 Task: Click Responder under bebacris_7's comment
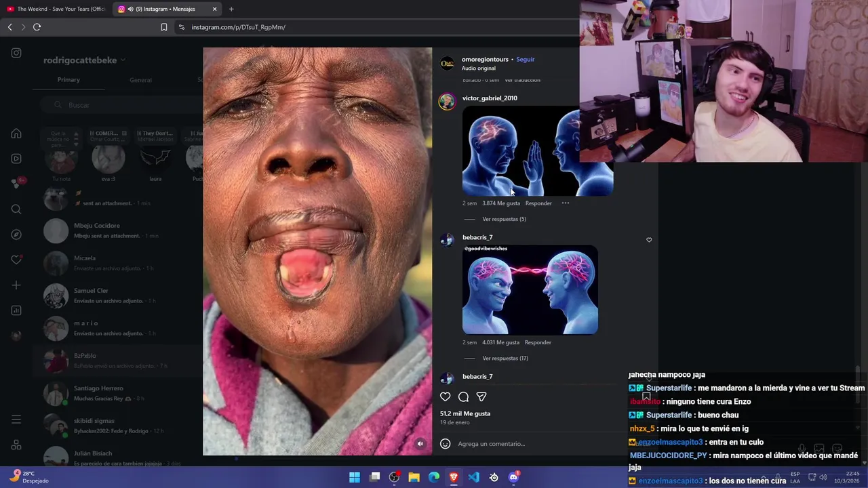538,342
